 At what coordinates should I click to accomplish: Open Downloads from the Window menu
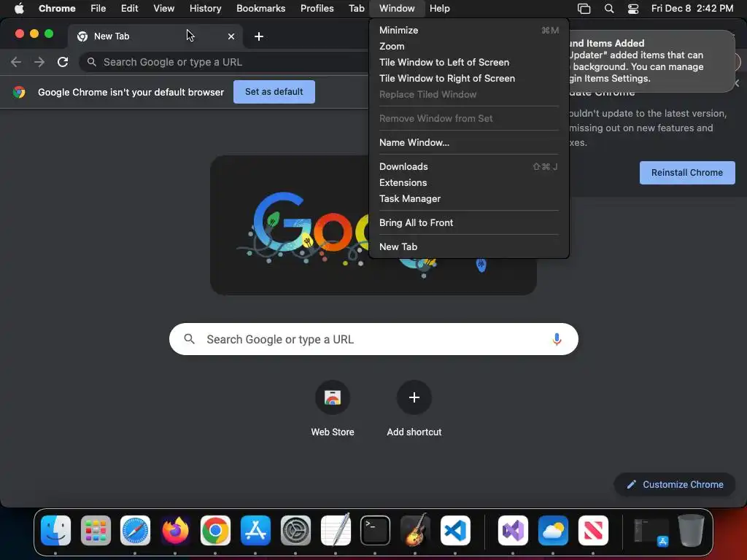click(x=469, y=167)
